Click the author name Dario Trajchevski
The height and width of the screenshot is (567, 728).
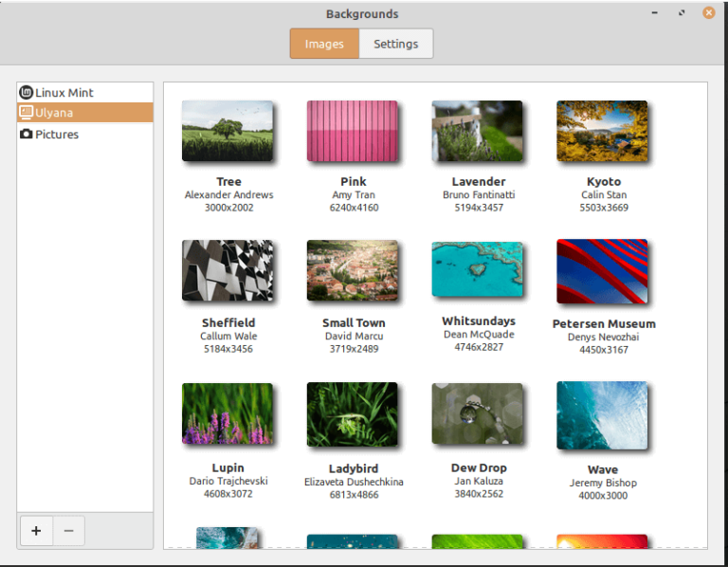coord(228,481)
